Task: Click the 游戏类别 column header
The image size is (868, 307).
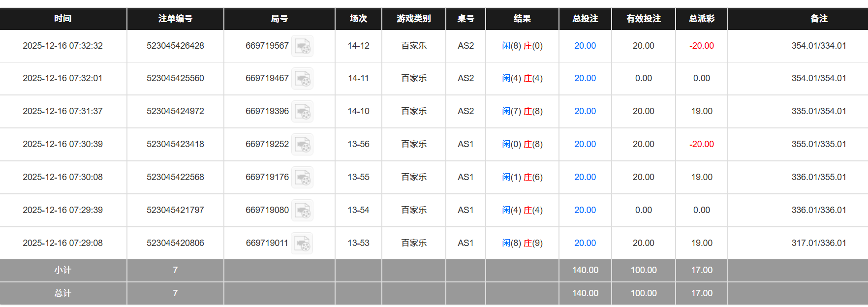Action: pyautogui.click(x=413, y=19)
